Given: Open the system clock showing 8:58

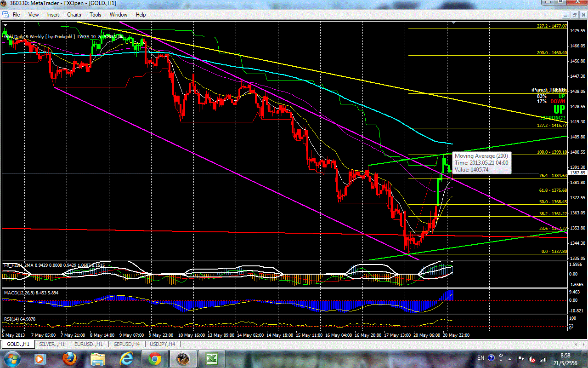Looking at the screenshot, I should click(565, 358).
